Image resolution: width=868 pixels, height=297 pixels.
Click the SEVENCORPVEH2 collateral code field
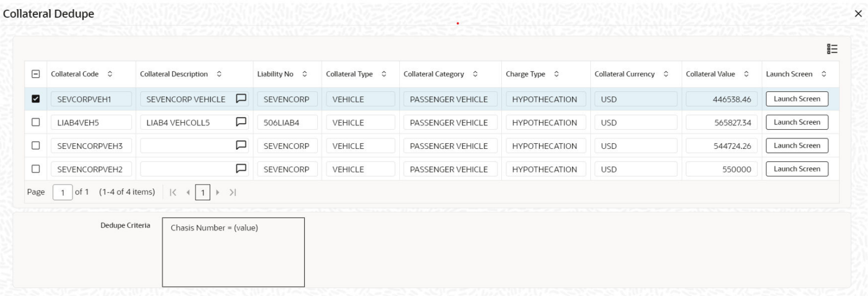(91, 169)
